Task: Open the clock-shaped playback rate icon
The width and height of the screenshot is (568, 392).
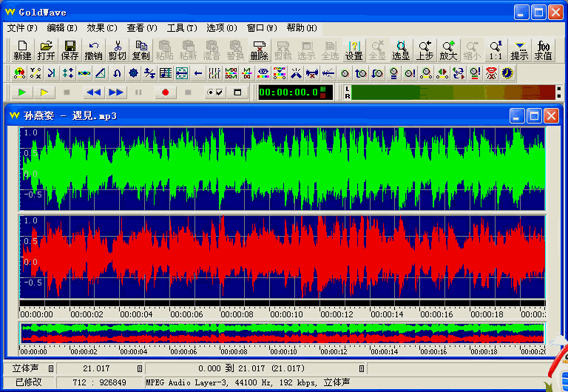Action: 507,73
